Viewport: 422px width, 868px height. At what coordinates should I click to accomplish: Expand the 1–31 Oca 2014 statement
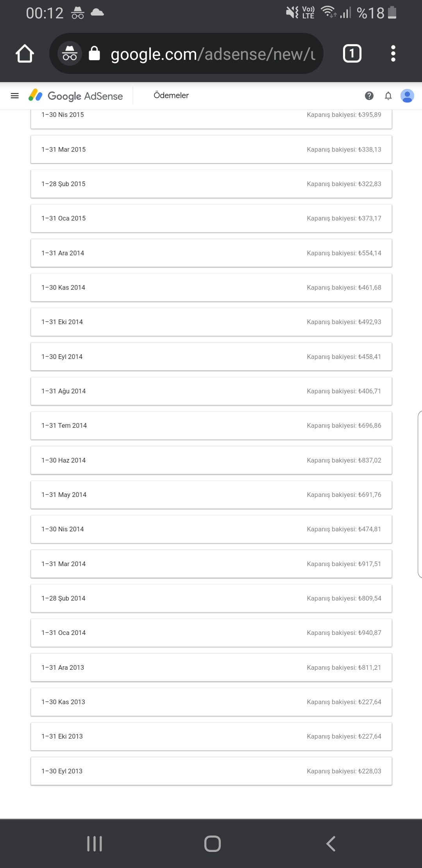point(211,633)
